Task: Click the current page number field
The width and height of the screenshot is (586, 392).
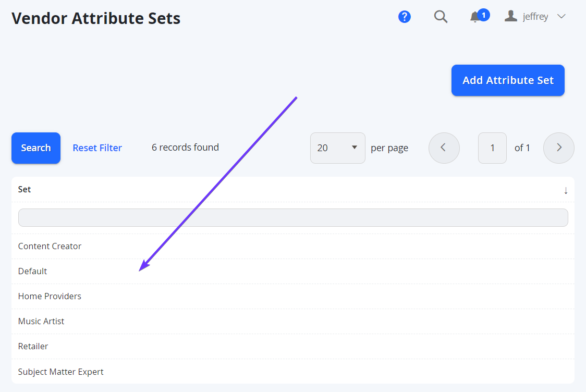Action: 492,148
